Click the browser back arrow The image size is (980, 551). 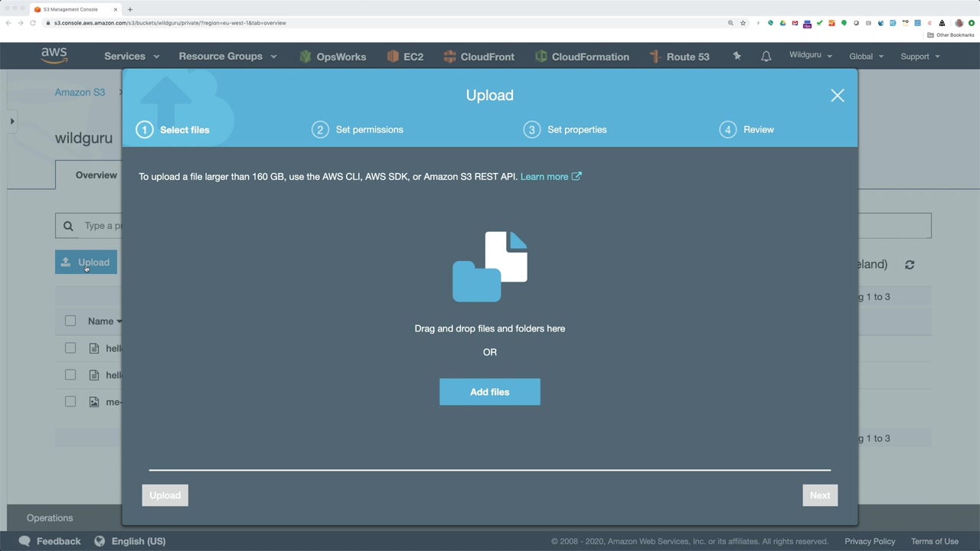pyautogui.click(x=8, y=23)
